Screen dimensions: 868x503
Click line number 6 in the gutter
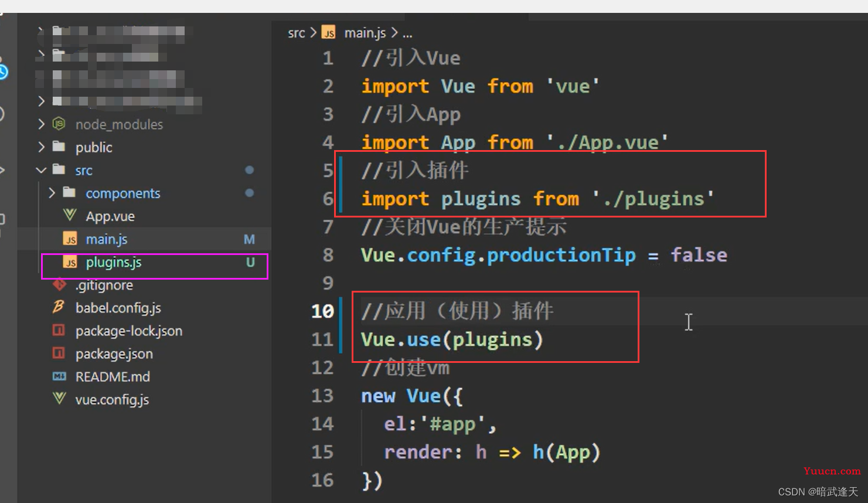[x=328, y=199]
